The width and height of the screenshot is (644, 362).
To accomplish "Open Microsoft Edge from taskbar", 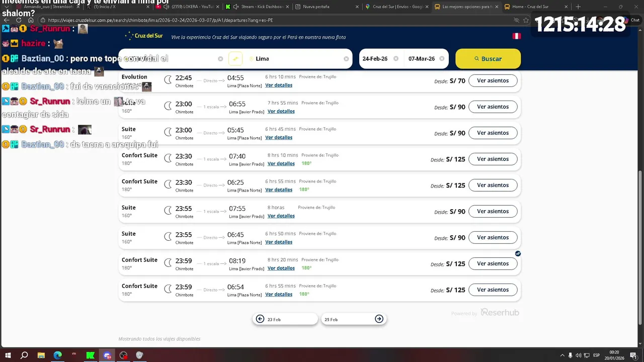I will [57, 355].
